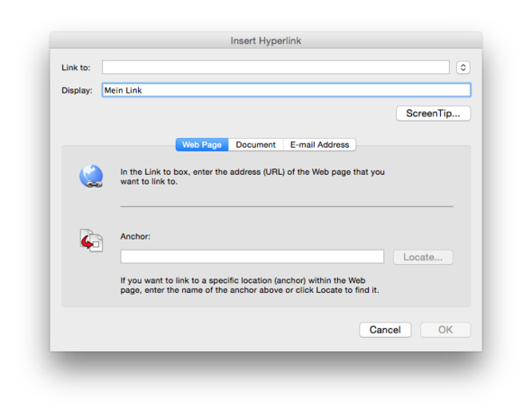Click the Web page URL instruction text
Image resolution: width=532 pixels, height=419 pixels.
click(252, 177)
